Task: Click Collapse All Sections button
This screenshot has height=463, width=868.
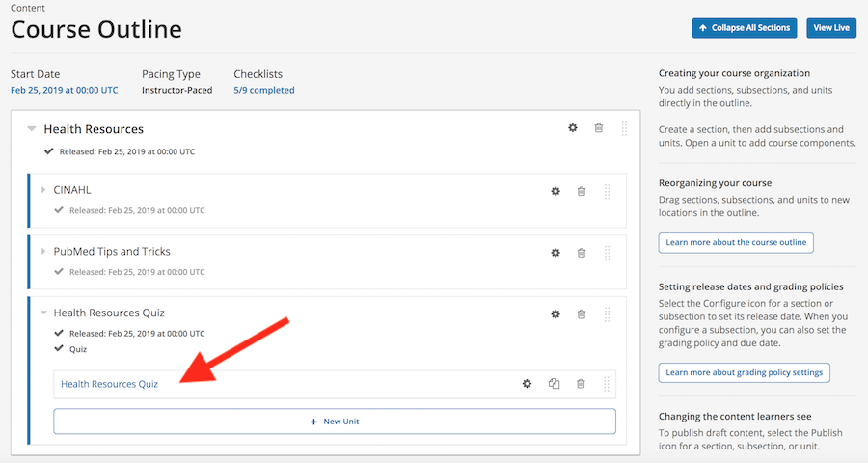Action: [744, 28]
